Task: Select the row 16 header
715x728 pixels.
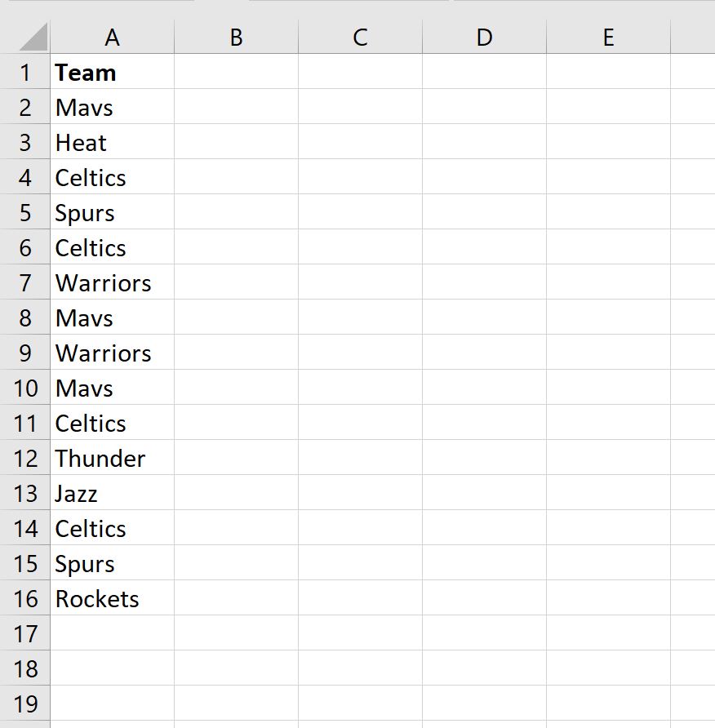Action: (25, 599)
